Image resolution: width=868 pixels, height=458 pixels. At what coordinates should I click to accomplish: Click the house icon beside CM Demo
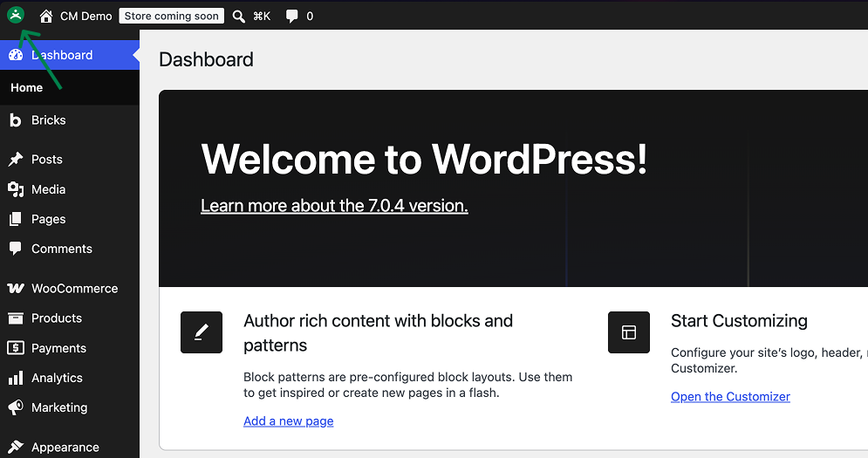coord(46,16)
